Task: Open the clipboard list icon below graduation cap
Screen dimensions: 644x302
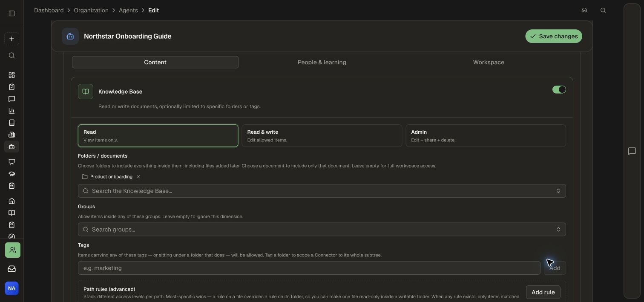Action: click(x=12, y=186)
